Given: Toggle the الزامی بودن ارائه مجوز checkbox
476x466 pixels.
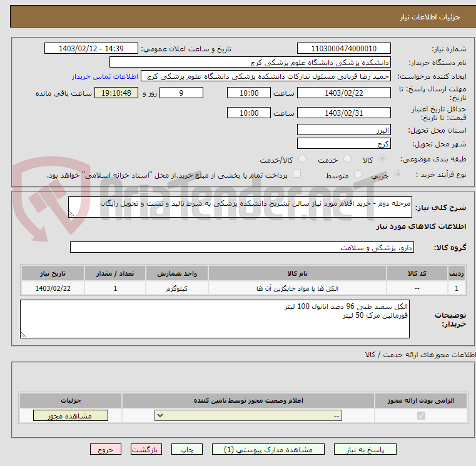Looking at the screenshot, I should 421,415.
